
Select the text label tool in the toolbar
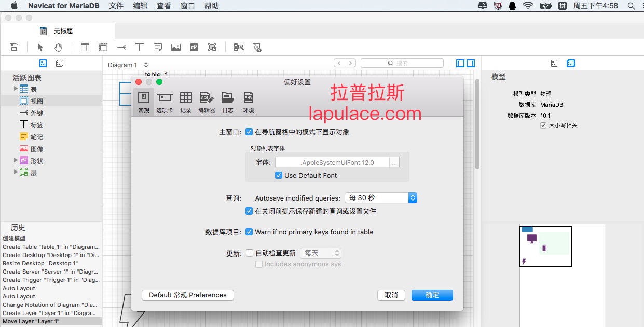click(x=140, y=47)
